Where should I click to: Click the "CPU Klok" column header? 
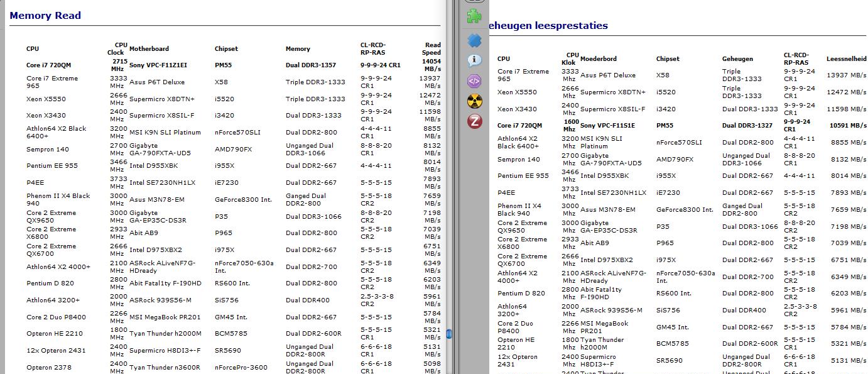pos(569,59)
